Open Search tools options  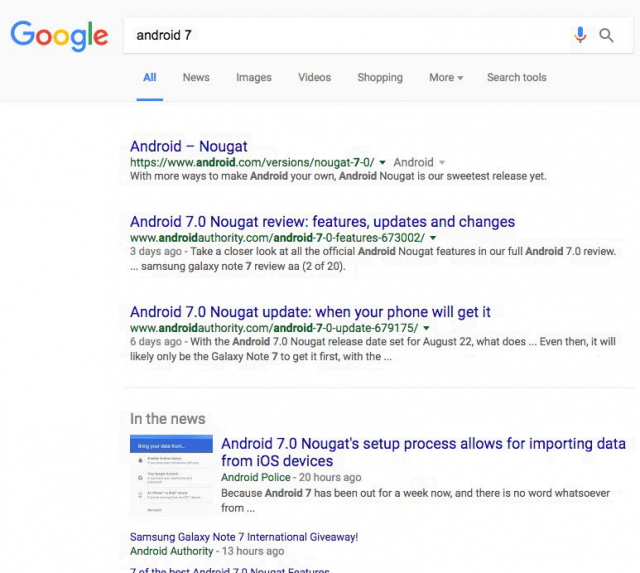(517, 77)
